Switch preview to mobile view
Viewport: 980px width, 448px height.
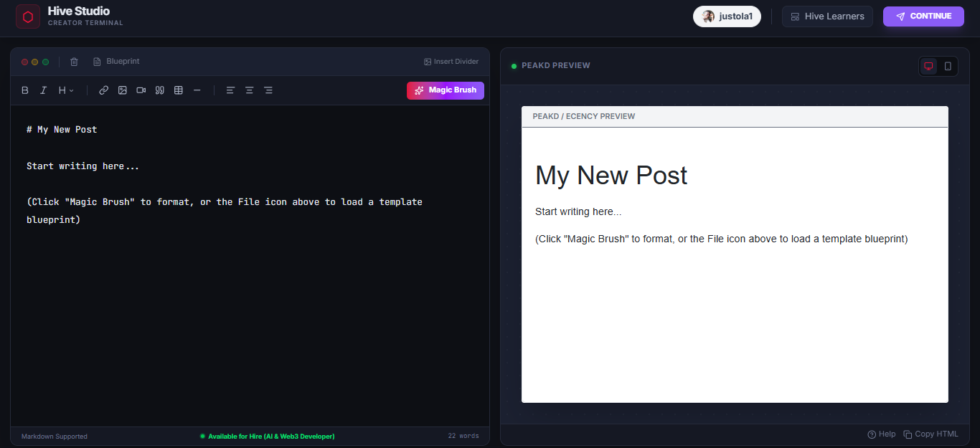[948, 65]
